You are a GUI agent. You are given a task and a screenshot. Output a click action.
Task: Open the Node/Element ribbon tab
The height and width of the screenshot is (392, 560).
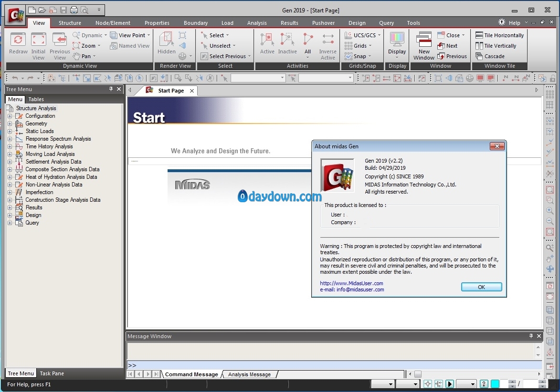(113, 23)
